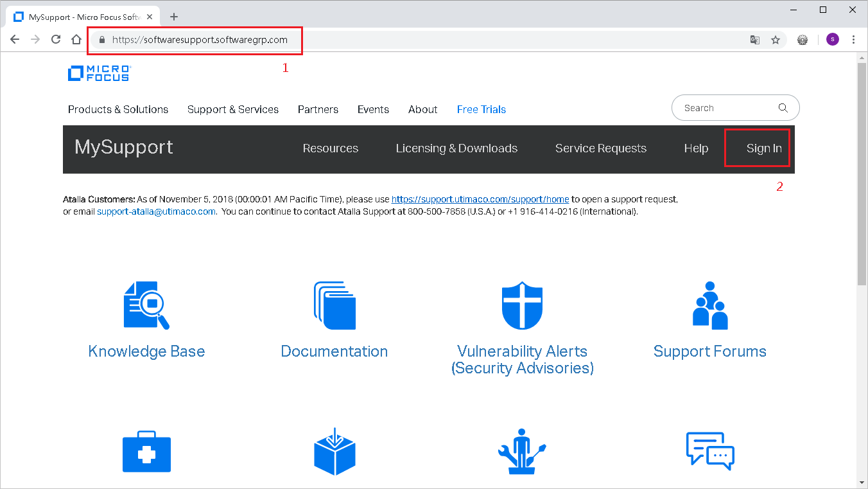Click the browser forward arrow
868x489 pixels.
(x=35, y=39)
